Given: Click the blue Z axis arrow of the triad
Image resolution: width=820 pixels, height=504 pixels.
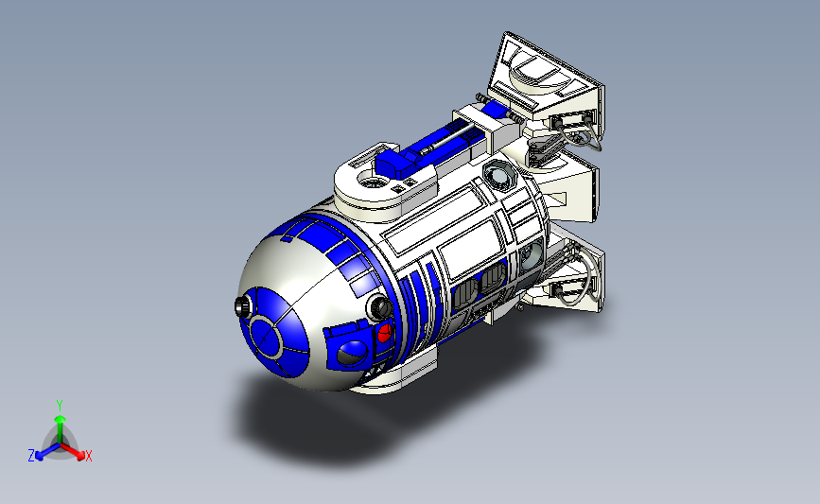Looking at the screenshot, I should 47,452.
